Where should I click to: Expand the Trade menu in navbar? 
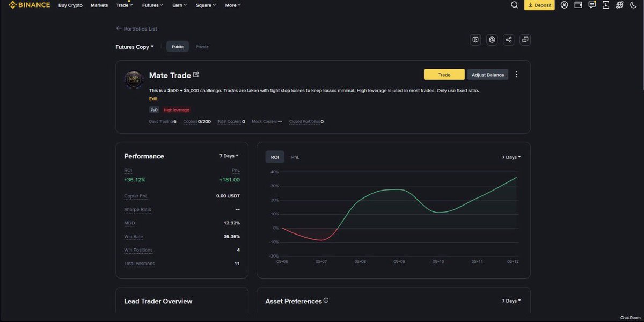125,5
